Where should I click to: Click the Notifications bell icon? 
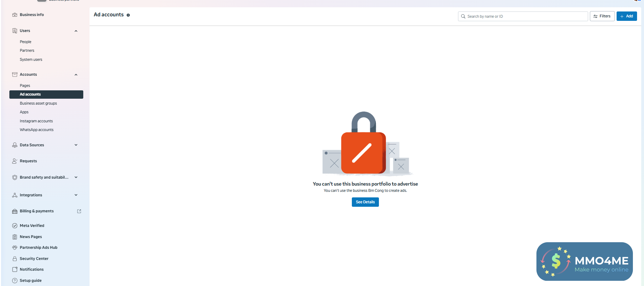(x=15, y=269)
